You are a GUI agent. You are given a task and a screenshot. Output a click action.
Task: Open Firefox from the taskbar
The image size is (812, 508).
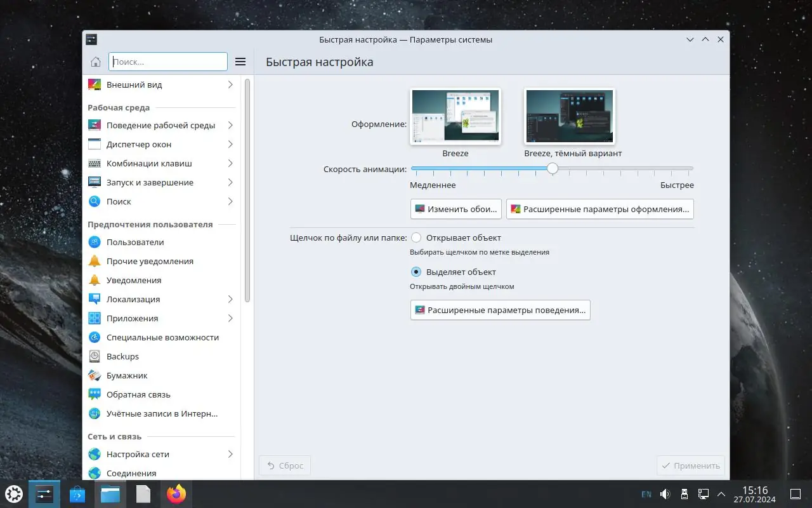tap(176, 494)
